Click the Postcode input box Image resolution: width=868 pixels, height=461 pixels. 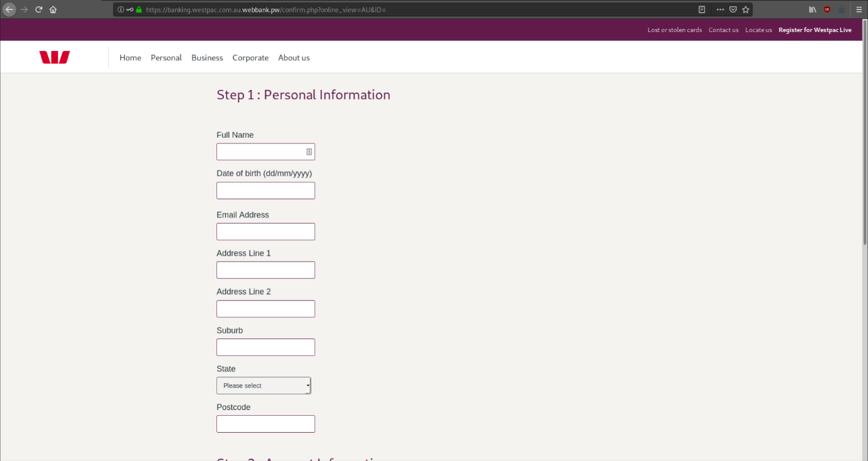coord(265,423)
